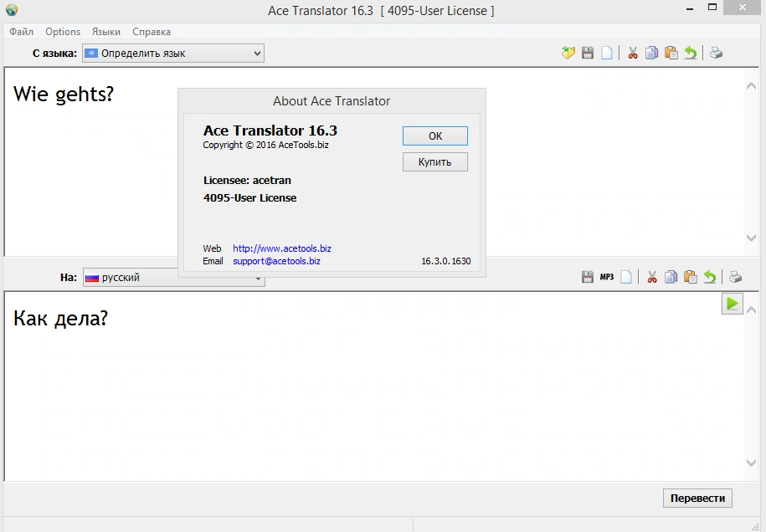Click translation pane scrollbar up arrow
The width and height of the screenshot is (766, 532).
(x=751, y=310)
